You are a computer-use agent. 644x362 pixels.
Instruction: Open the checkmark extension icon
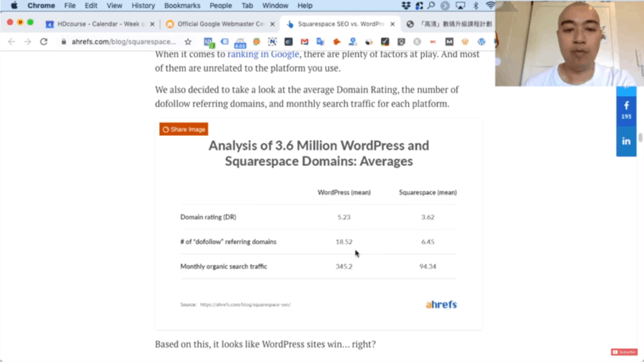pos(385,41)
